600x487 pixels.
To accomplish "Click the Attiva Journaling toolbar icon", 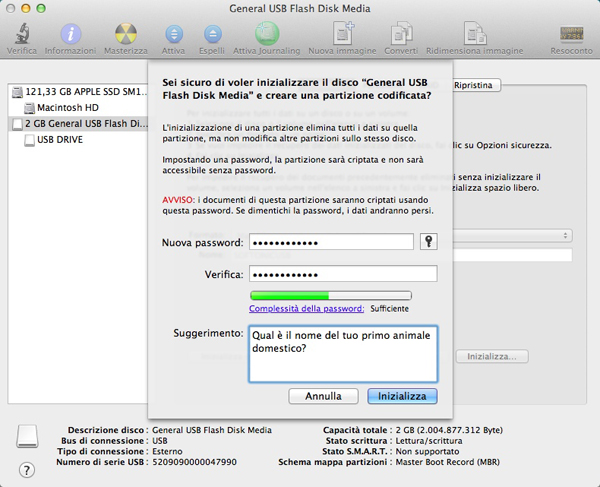I will click(x=266, y=33).
